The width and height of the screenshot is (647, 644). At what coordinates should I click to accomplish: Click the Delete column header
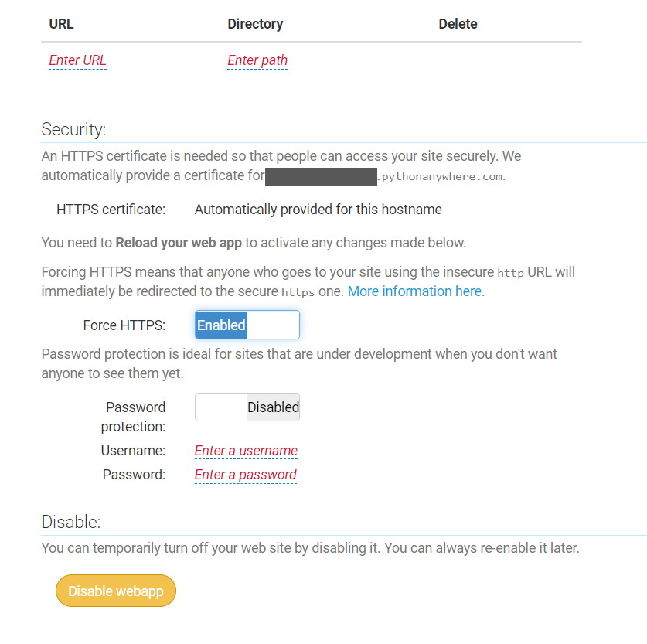pyautogui.click(x=458, y=24)
